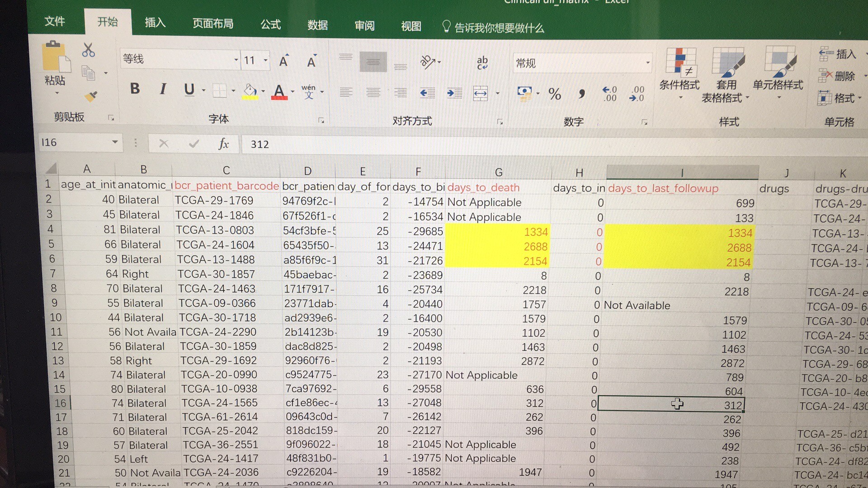Open the font size dropdown arrow

click(265, 61)
